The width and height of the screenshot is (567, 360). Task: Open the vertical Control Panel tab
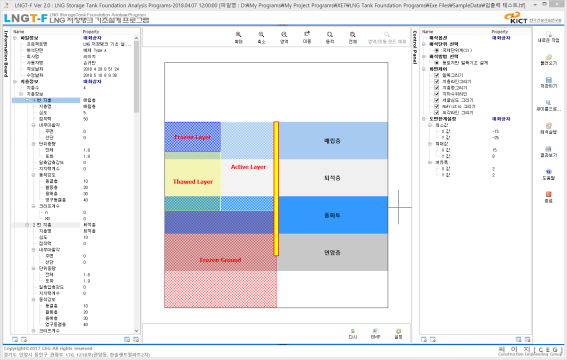[x=414, y=47]
